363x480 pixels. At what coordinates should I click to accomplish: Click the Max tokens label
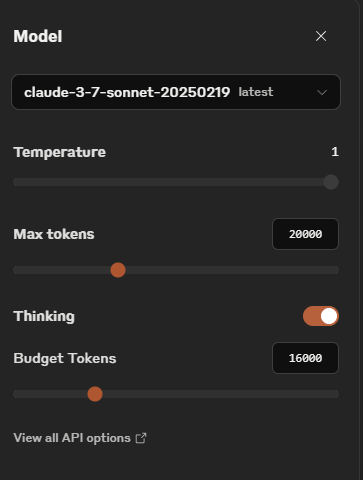[x=54, y=234]
